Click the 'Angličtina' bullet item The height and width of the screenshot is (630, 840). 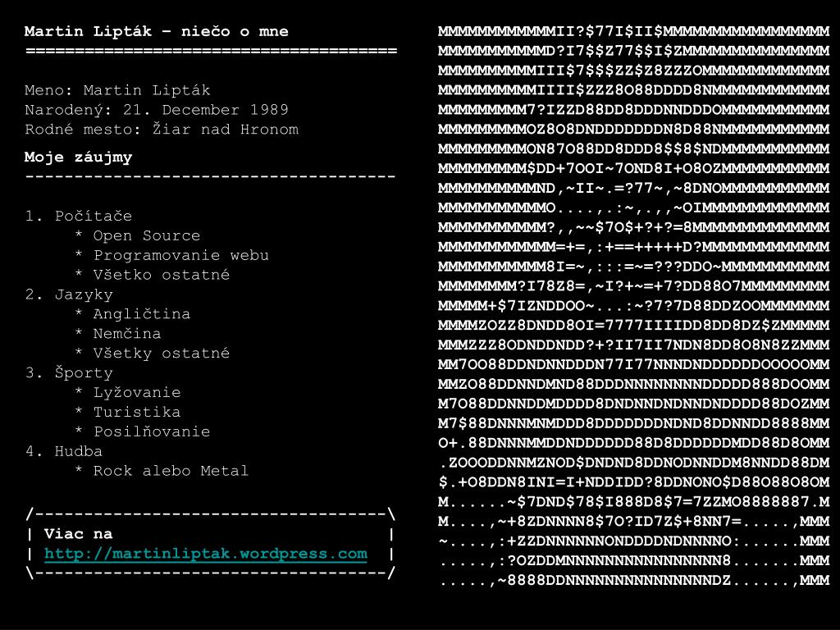[x=141, y=314]
